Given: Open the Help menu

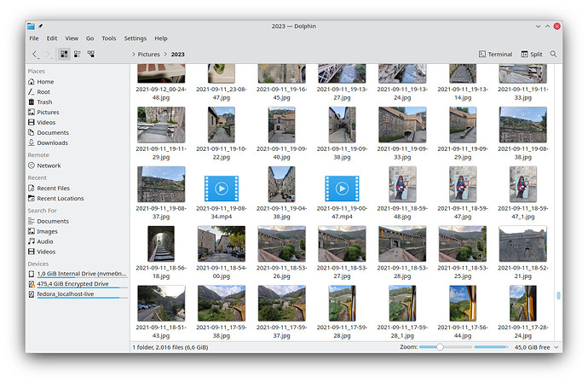Looking at the screenshot, I should (161, 38).
